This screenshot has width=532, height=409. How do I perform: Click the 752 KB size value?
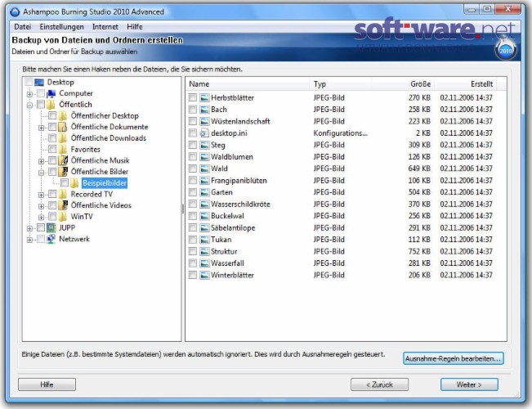419,251
